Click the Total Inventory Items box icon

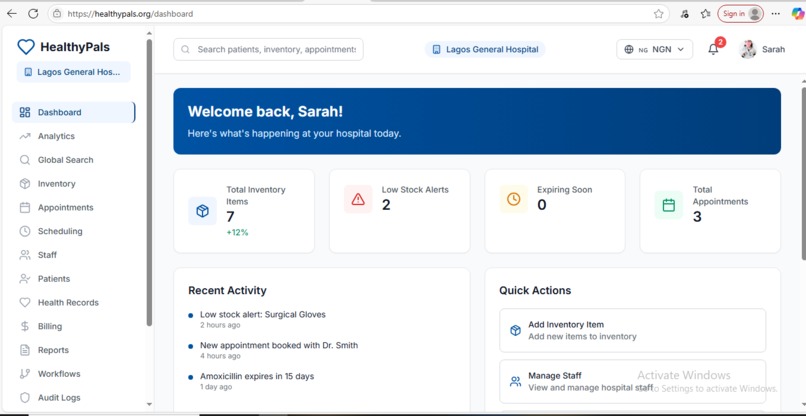pos(203,211)
